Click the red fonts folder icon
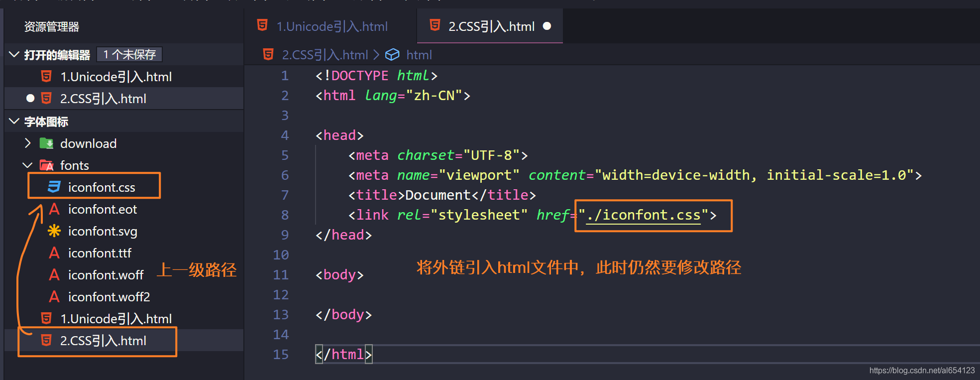The image size is (980, 380). click(x=47, y=165)
